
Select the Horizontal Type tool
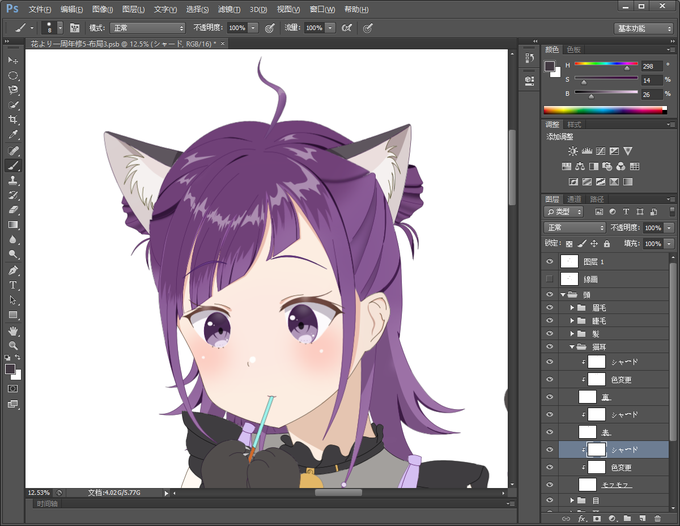point(13,285)
